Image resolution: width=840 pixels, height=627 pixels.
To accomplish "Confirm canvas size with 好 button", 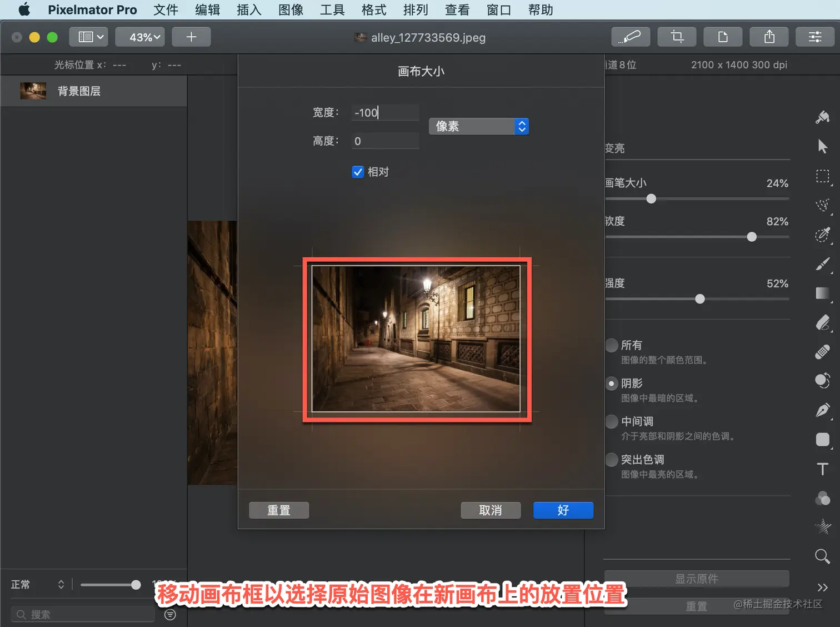I will click(563, 510).
